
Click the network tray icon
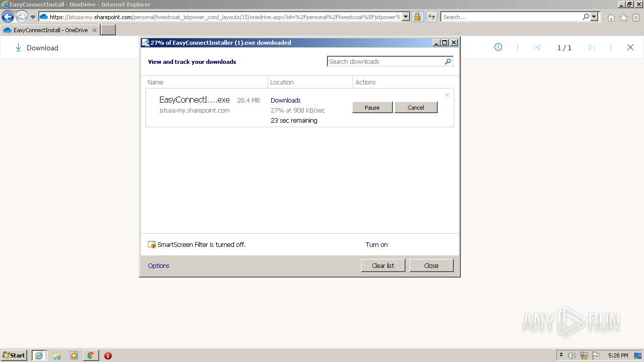584,355
